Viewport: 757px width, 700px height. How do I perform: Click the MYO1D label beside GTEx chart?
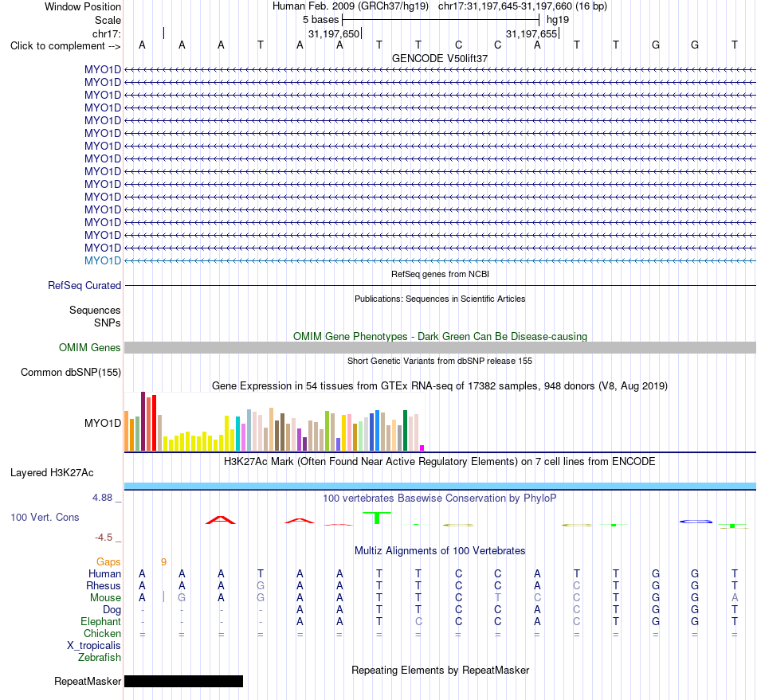tap(102, 423)
